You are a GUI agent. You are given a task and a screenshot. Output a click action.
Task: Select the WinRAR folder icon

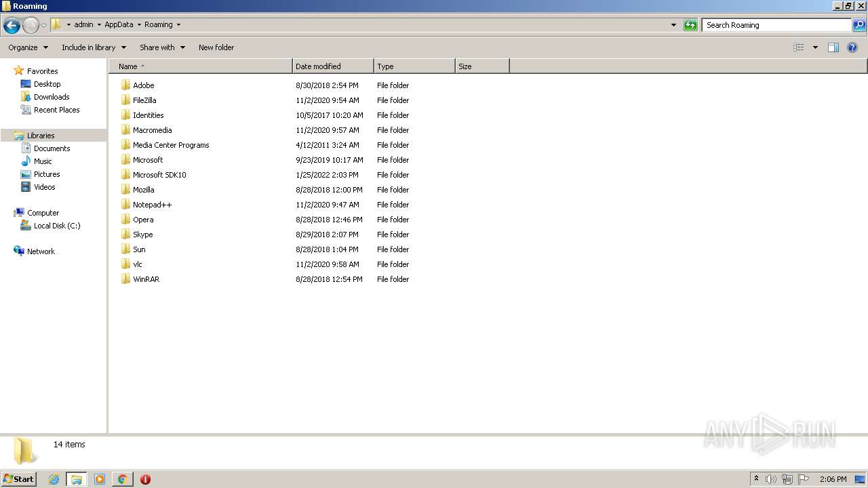(x=125, y=279)
